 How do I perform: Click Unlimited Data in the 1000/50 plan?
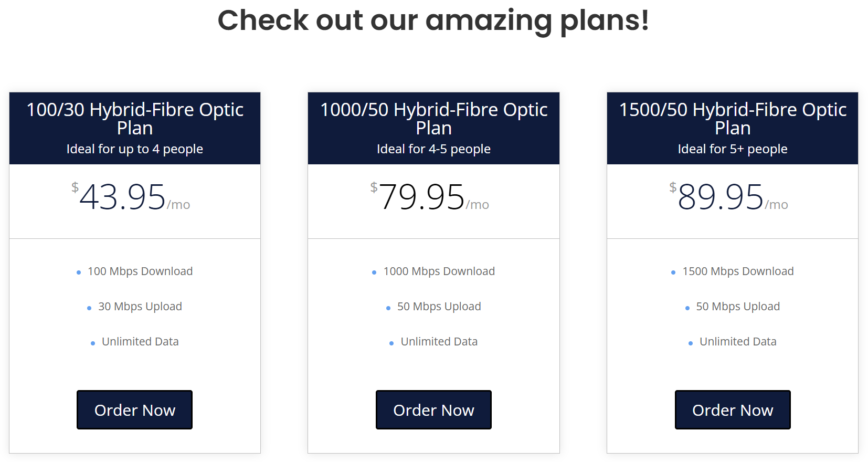point(439,342)
